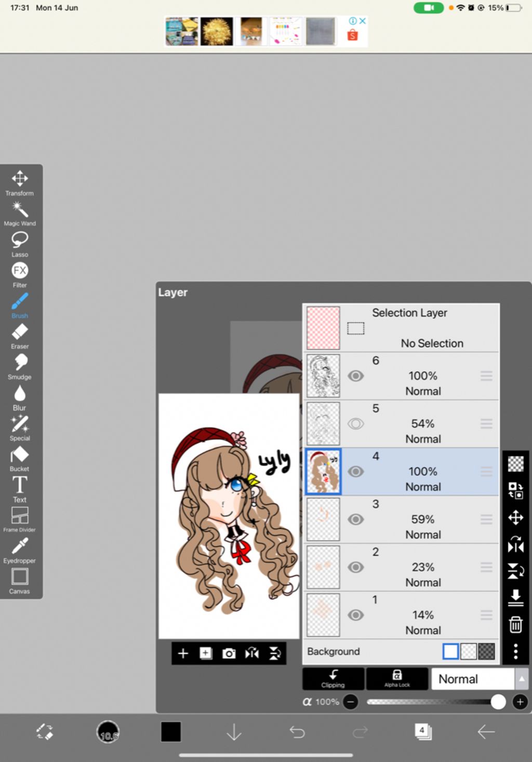
Task: Select the Special tool
Action: [20, 428]
